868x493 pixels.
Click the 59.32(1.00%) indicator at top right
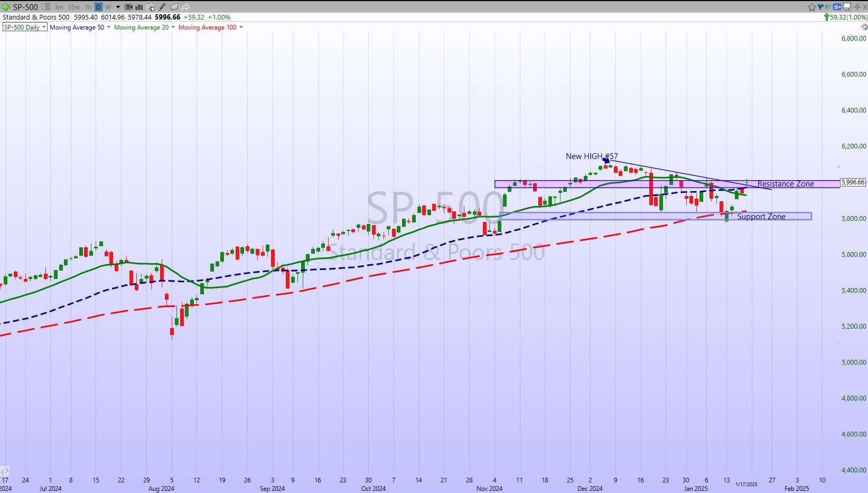pyautogui.click(x=846, y=17)
